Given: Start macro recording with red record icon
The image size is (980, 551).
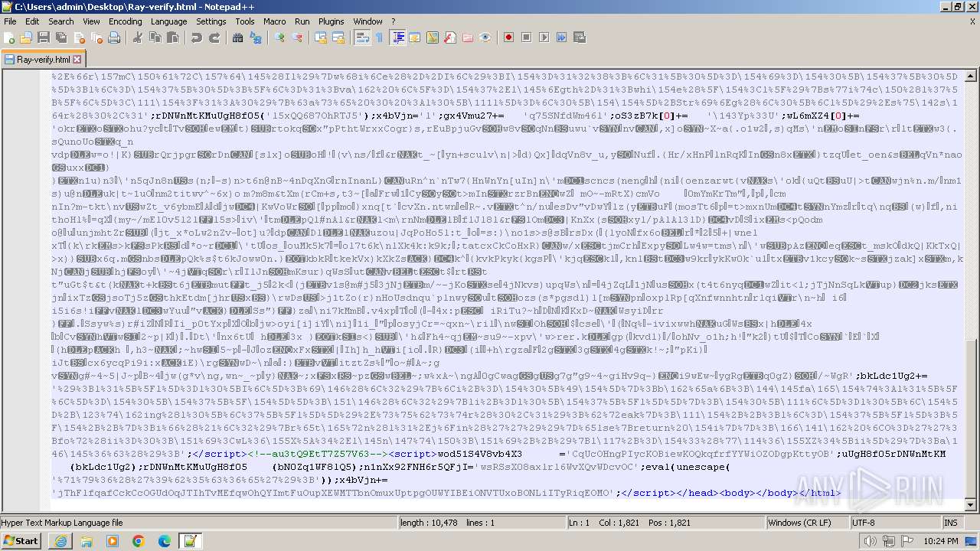Looking at the screenshot, I should (508, 37).
